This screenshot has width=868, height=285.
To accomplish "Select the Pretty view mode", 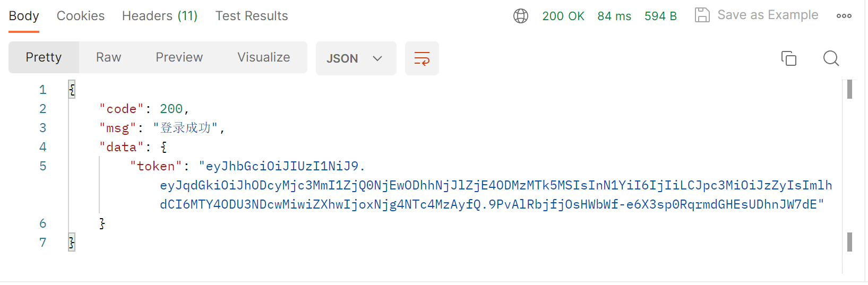I will [44, 57].
